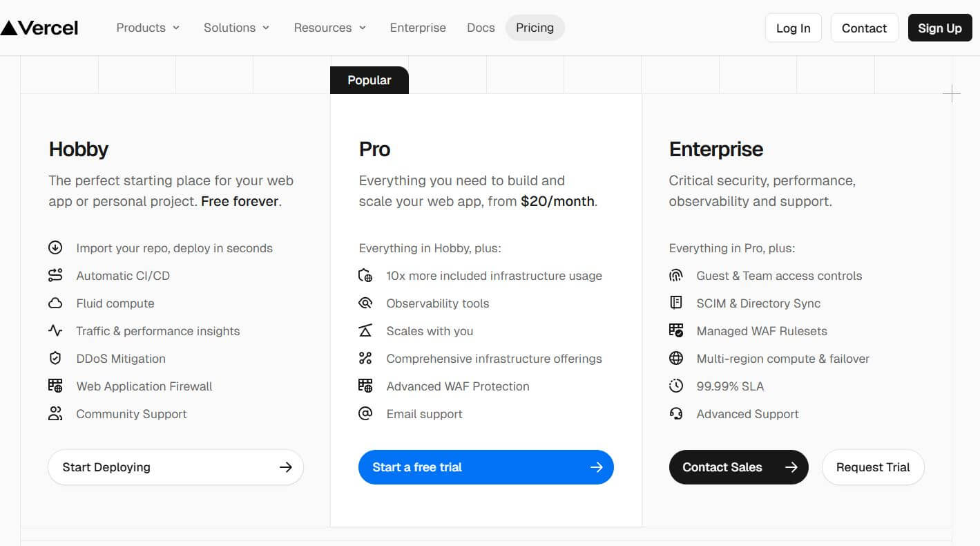
Task: Click the Observability tools eye icon
Action: pos(365,303)
